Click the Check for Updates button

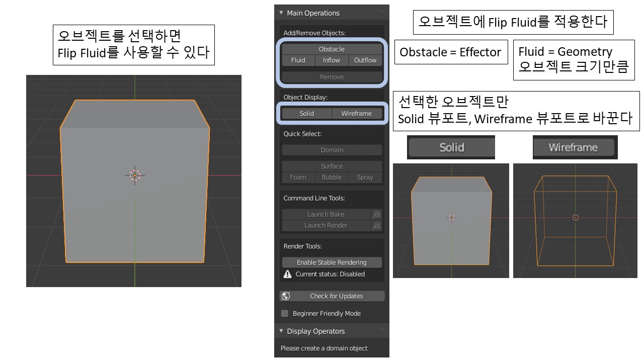point(332,296)
